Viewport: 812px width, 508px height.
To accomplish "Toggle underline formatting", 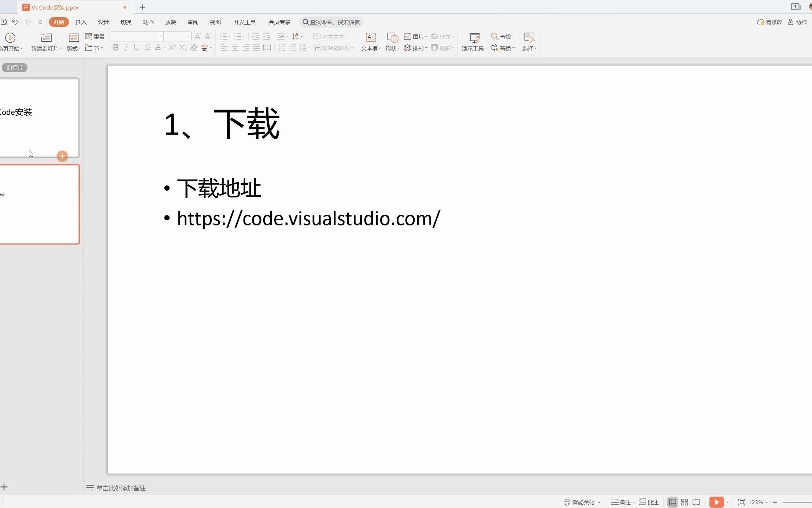I will coord(136,47).
